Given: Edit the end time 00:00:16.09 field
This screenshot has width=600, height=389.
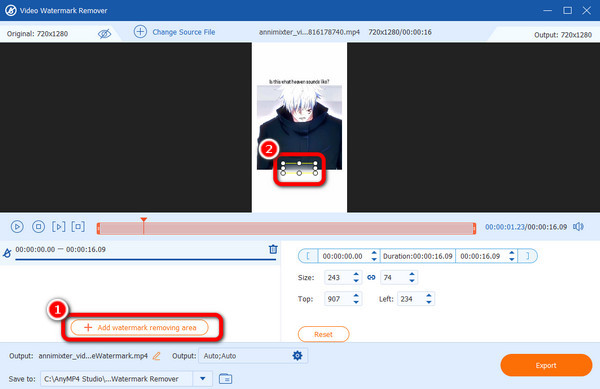Looking at the screenshot, I should 481,256.
